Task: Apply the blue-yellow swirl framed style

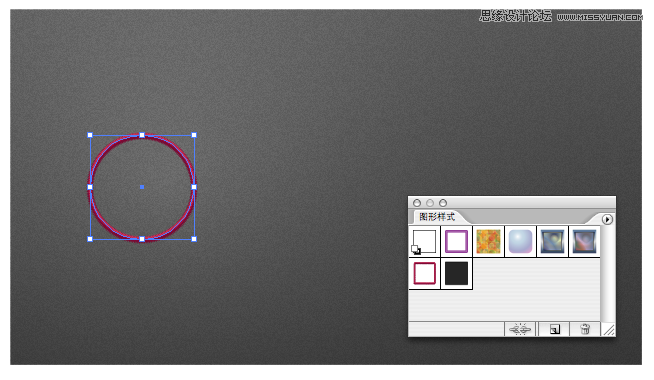Action: [x=552, y=242]
